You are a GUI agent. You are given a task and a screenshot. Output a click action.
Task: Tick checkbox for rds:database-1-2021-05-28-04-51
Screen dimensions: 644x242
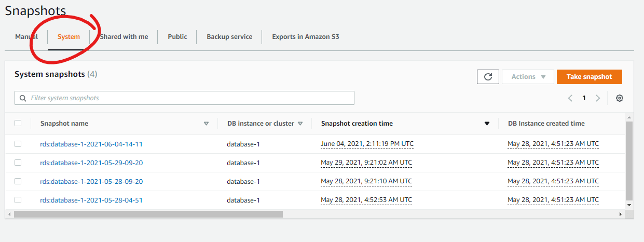pyautogui.click(x=18, y=200)
